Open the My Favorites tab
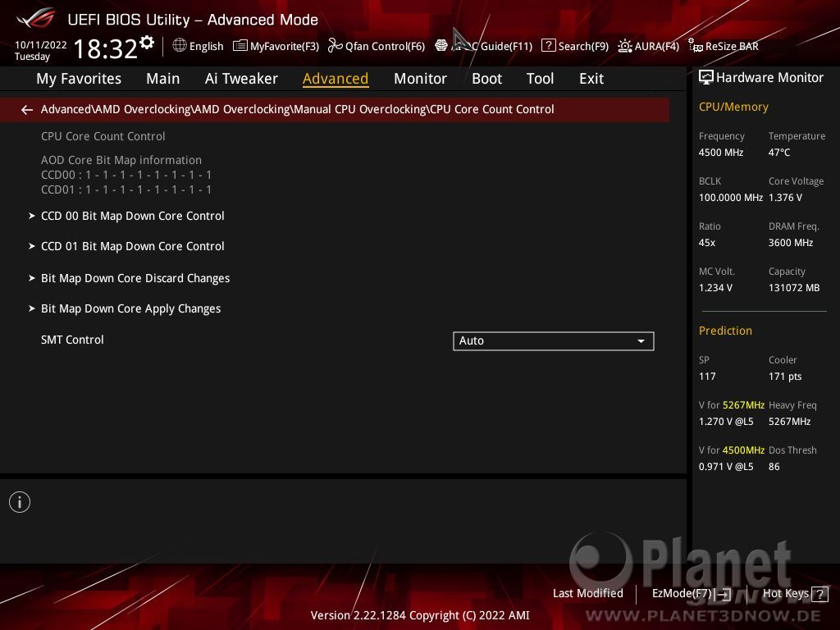This screenshot has height=630, width=840. pyautogui.click(x=79, y=79)
